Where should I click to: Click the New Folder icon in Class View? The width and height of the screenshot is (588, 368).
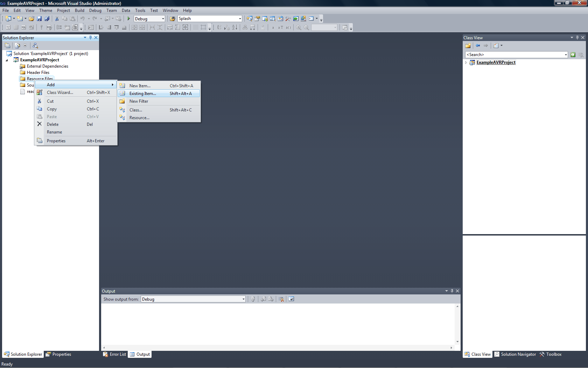tap(468, 45)
